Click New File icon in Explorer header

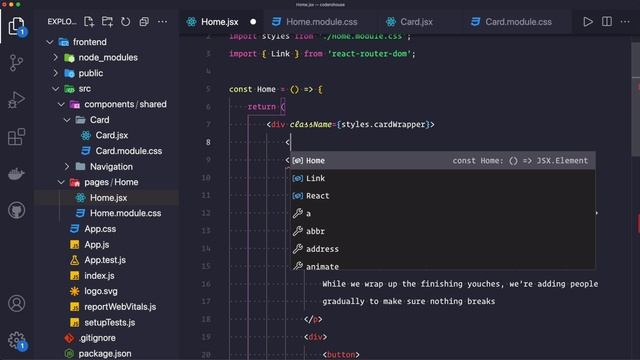[89, 22]
